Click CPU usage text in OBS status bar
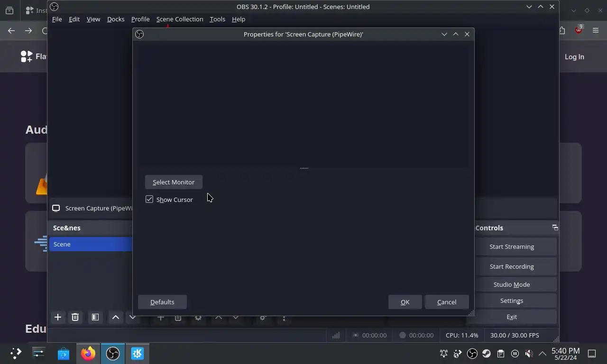The image size is (607, 364). 462,335
